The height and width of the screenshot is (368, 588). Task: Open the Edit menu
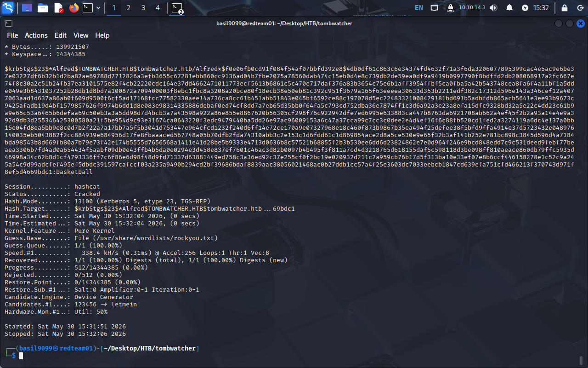coord(61,35)
